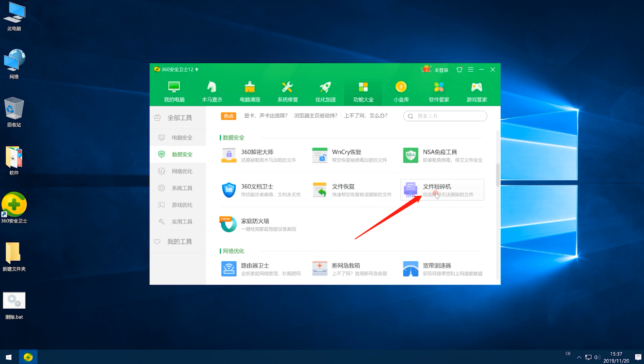This screenshot has height=364, width=644.
Task: Open 家庭防火墙 tool icon
Action: pyautogui.click(x=229, y=224)
